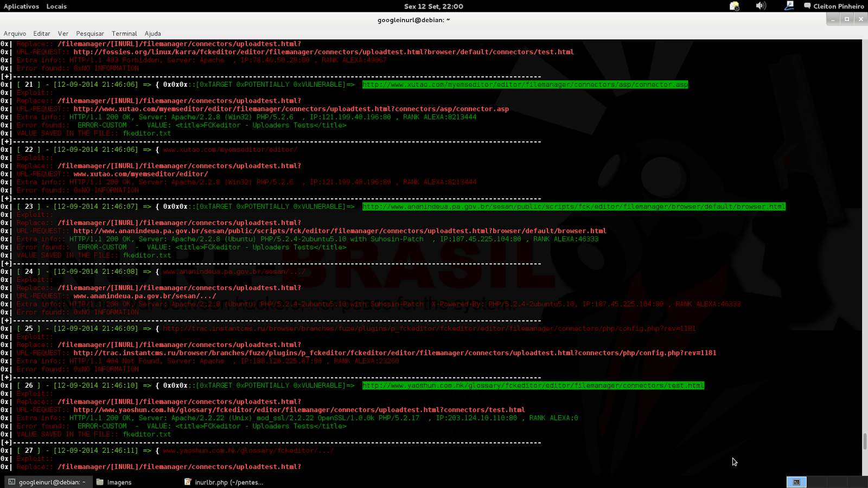This screenshot has width=868, height=488.
Task: Click the address 'IP:78.46.58.28:80'
Action: coord(275,60)
